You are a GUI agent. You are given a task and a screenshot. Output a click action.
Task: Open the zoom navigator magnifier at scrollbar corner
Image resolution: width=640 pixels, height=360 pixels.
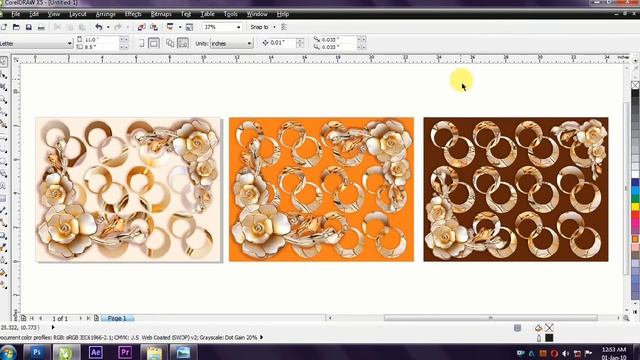[x=626, y=318]
